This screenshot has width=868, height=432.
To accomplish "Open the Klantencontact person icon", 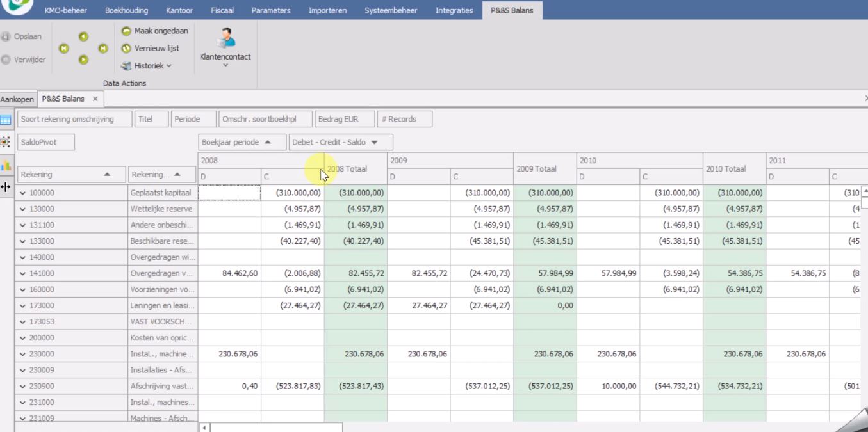I will point(225,38).
